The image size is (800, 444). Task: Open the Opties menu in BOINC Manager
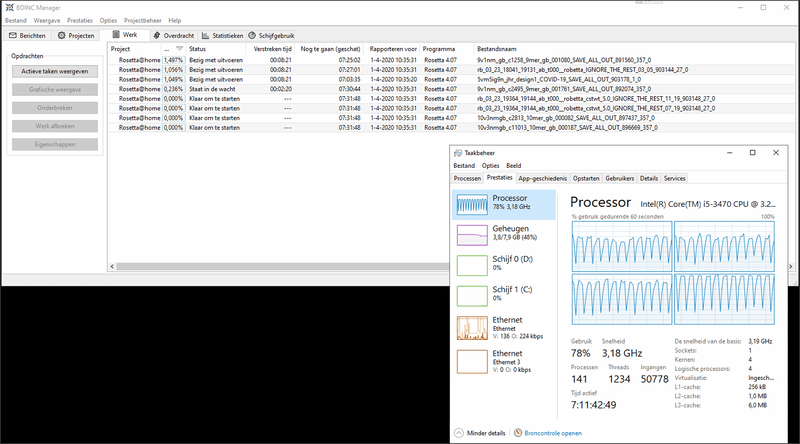[108, 20]
